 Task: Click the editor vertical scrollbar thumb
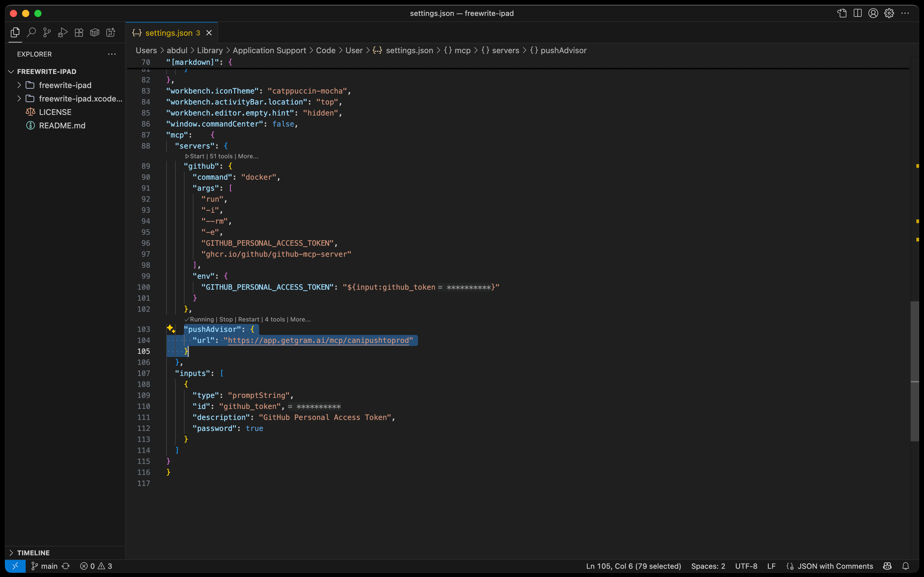pyautogui.click(x=915, y=371)
